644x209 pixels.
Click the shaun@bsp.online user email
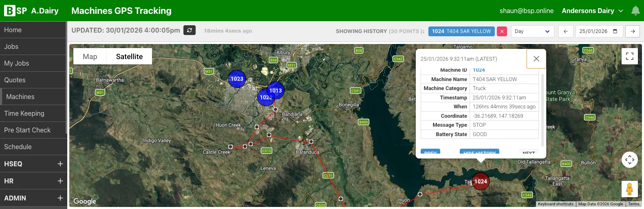tap(527, 11)
